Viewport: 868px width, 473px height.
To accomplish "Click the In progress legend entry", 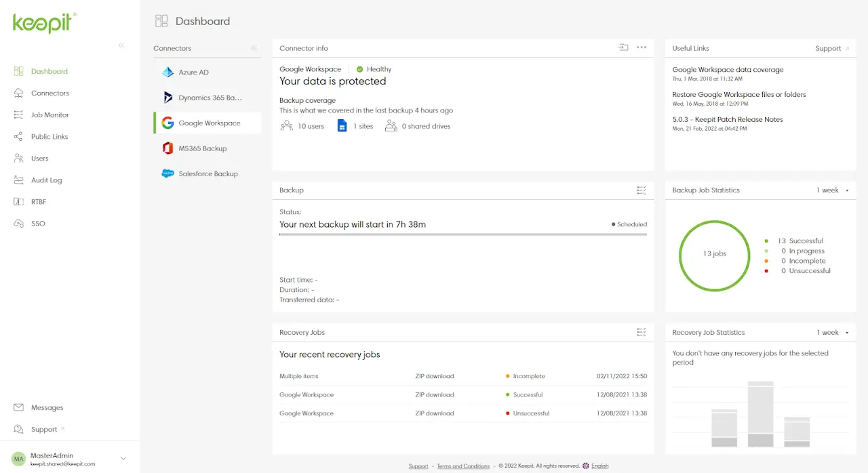I will pyautogui.click(x=794, y=251).
